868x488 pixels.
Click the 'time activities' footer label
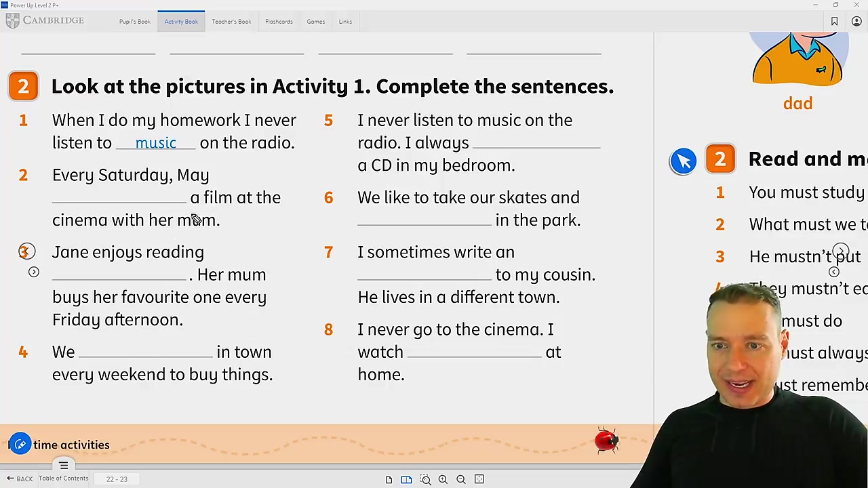71,445
